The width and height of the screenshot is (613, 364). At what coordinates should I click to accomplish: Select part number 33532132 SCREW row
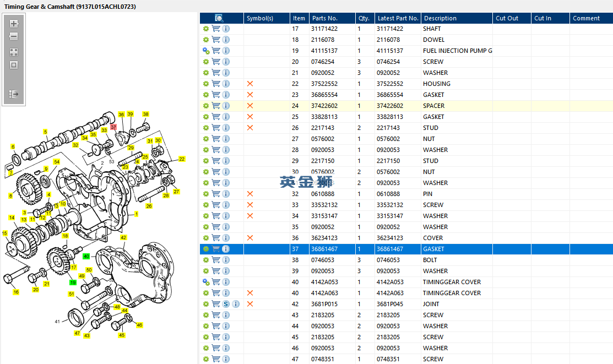click(x=324, y=205)
